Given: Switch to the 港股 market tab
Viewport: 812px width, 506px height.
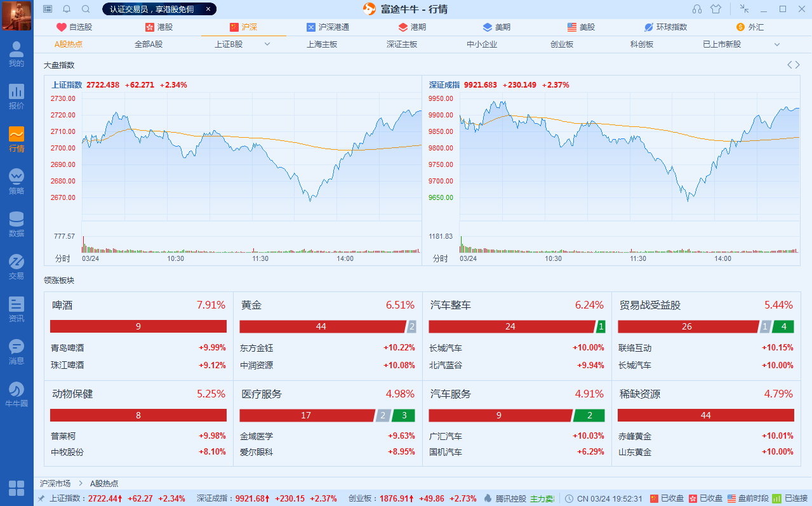Looking at the screenshot, I should 159,27.
